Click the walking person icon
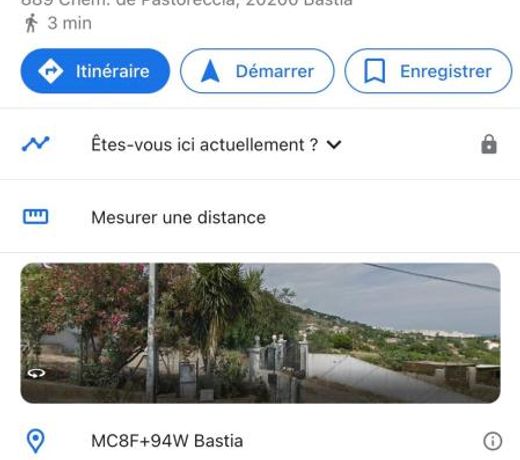Screen dimensions: 520x460 31,23
